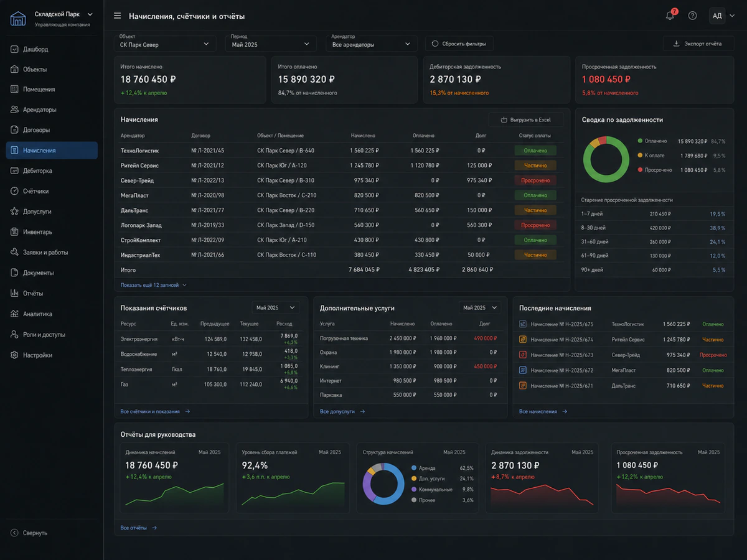
Task: Open the Все счётчики и показания link
Action: click(155, 411)
